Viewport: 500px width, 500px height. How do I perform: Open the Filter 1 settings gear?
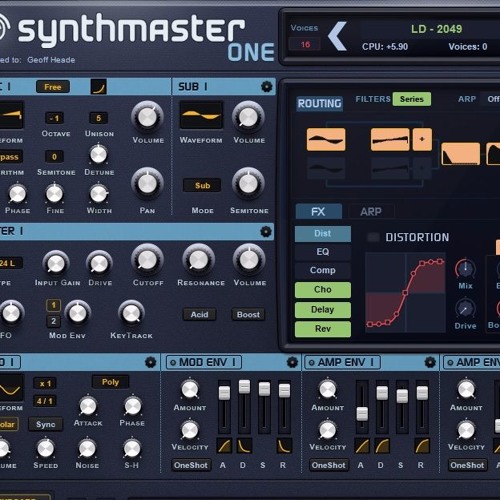point(266,231)
